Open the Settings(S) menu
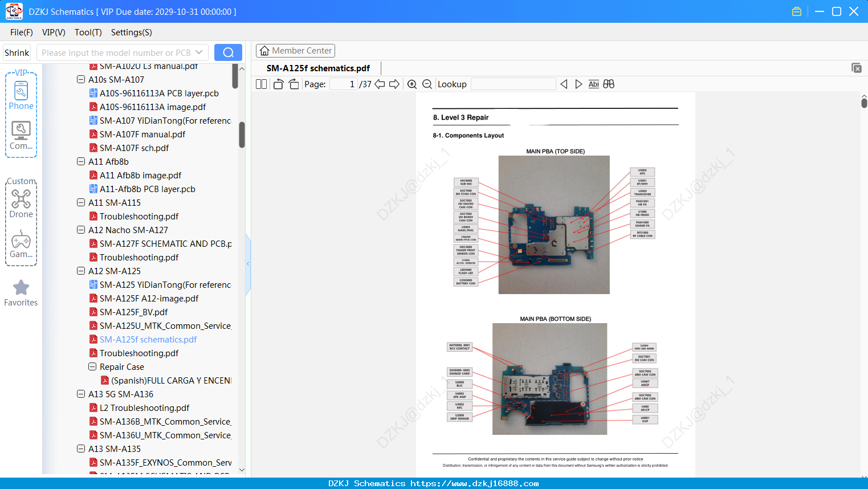This screenshot has width=868, height=489. click(132, 32)
